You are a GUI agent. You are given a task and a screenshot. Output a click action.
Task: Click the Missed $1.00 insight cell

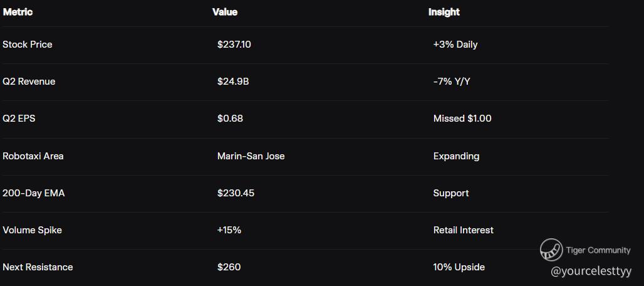click(462, 119)
